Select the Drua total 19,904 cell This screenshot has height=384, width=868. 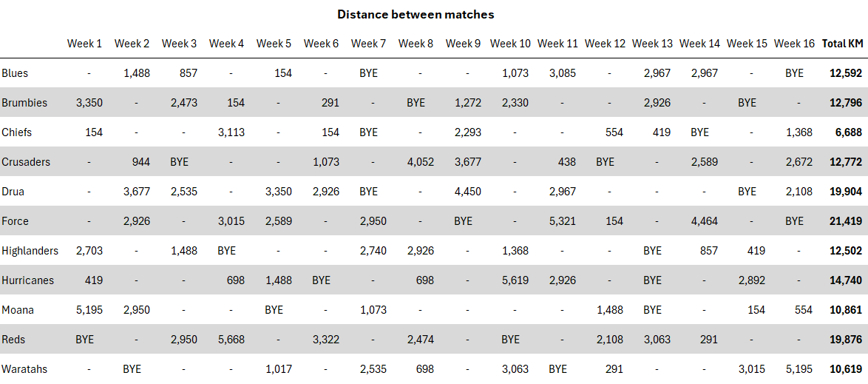click(846, 192)
